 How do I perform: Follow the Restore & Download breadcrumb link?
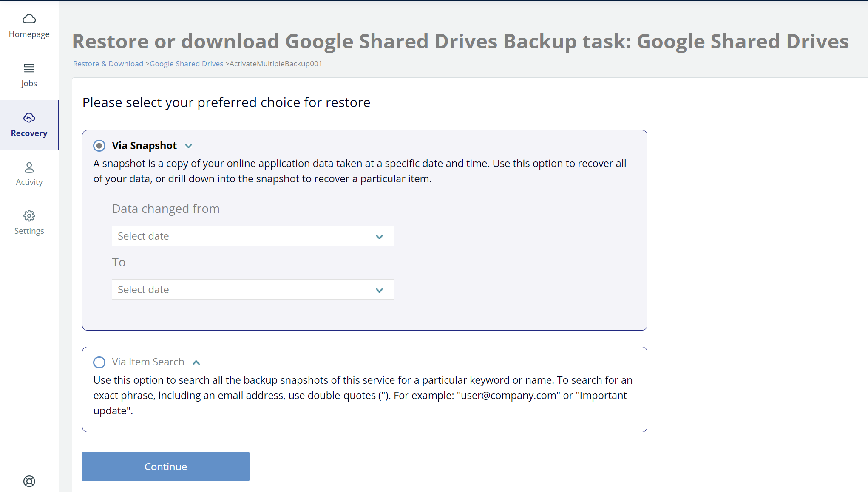coord(108,64)
